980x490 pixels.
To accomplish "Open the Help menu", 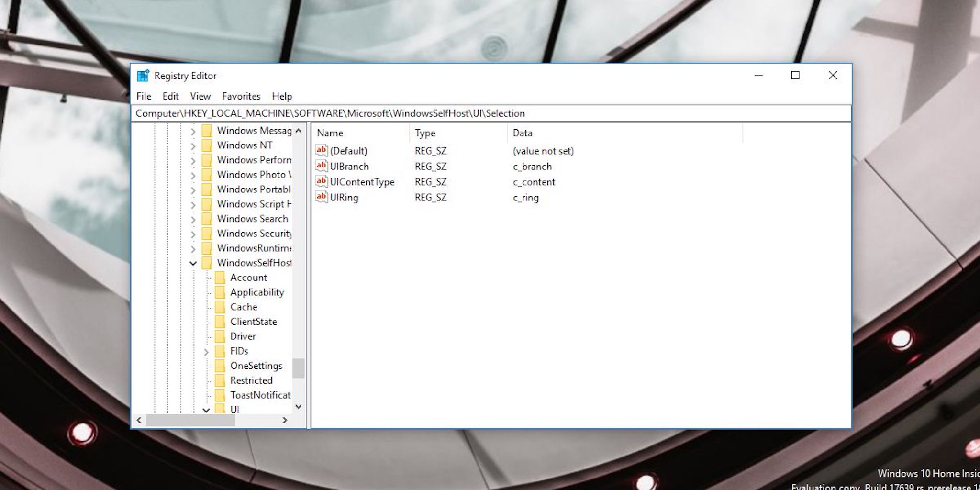I will pyautogui.click(x=282, y=96).
